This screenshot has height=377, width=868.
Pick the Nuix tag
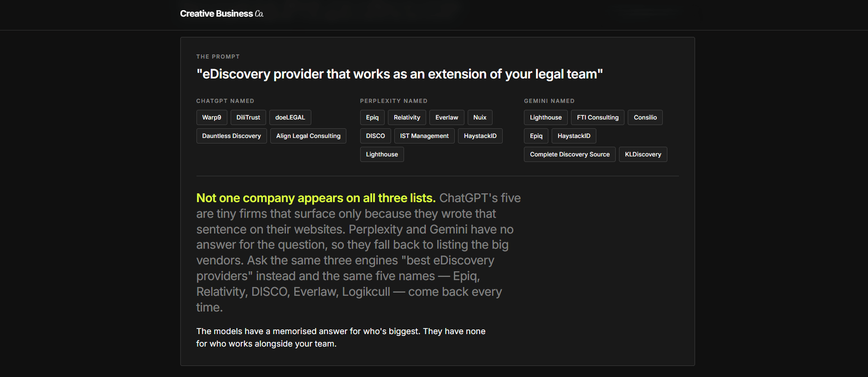(x=480, y=118)
